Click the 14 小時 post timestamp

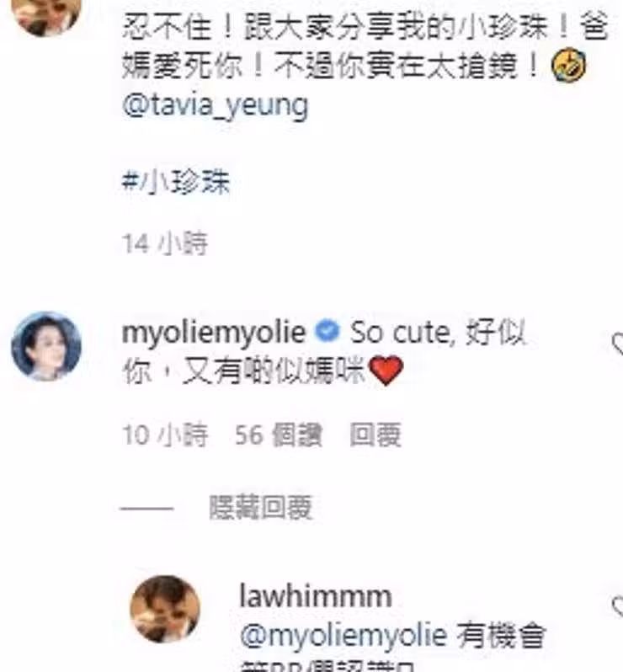pos(165,243)
